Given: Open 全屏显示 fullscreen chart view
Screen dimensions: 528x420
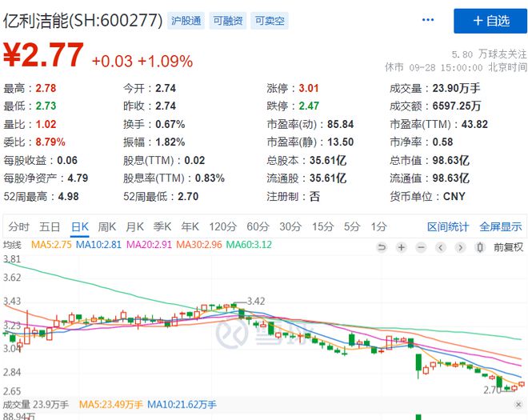Looking at the screenshot, I should 501,226.
